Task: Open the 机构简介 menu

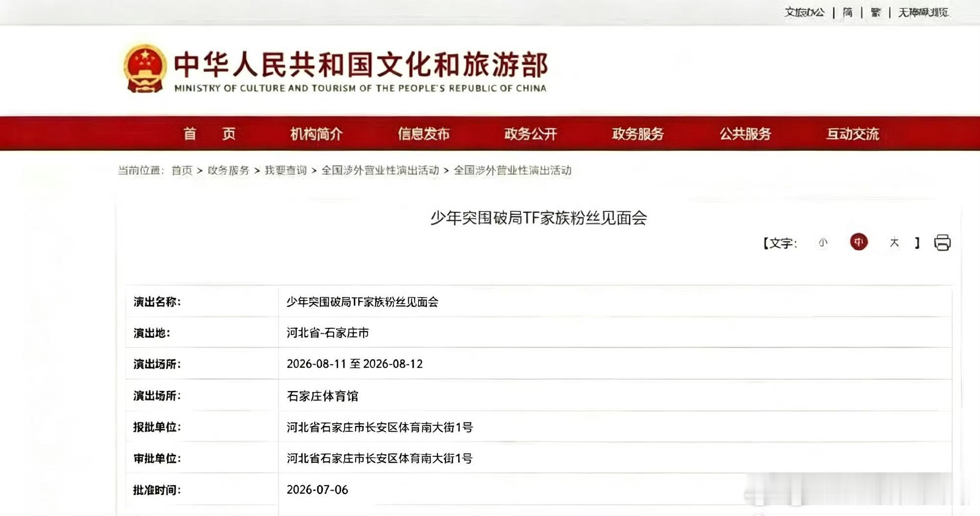Action: [317, 134]
